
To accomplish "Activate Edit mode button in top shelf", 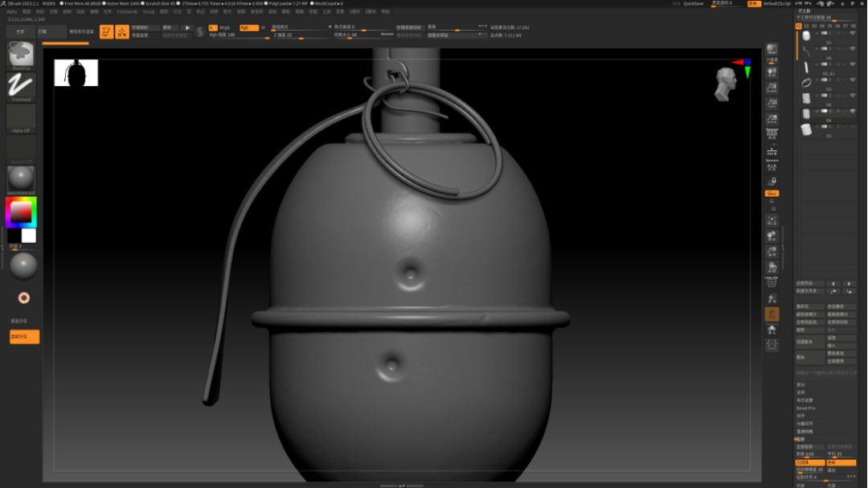I will pyautogui.click(x=106, y=31).
